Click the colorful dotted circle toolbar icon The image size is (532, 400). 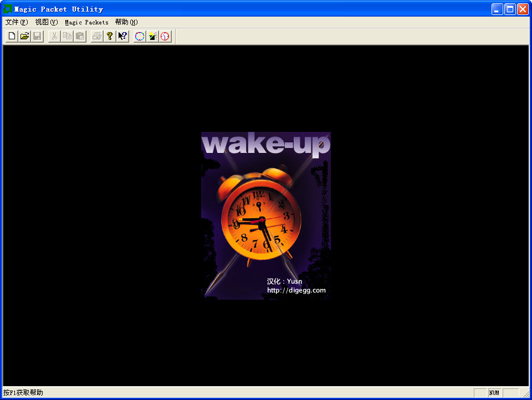click(140, 37)
